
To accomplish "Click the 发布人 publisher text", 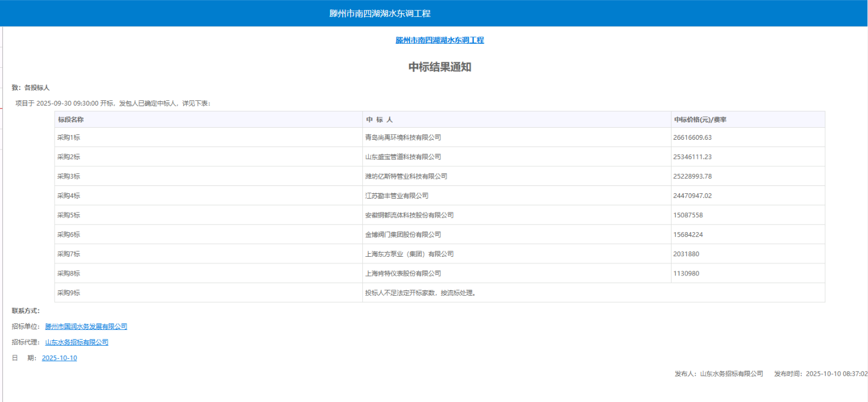I will pyautogui.click(x=720, y=373).
